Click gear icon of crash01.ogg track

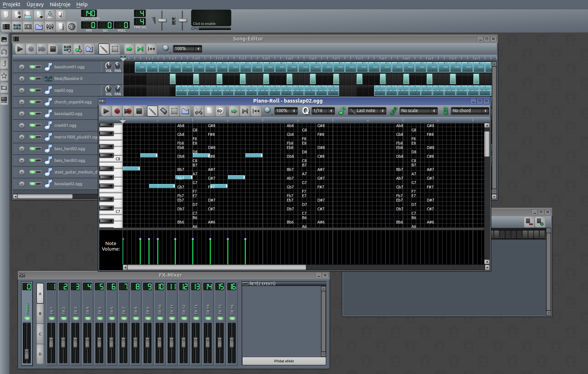pos(22,125)
